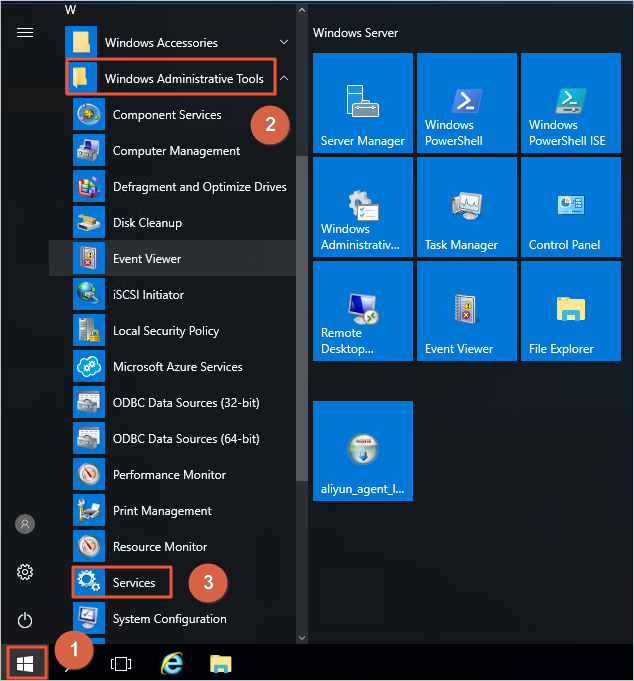The image size is (634, 681).
Task: Launch Computer Management
Action: pyautogui.click(x=172, y=151)
